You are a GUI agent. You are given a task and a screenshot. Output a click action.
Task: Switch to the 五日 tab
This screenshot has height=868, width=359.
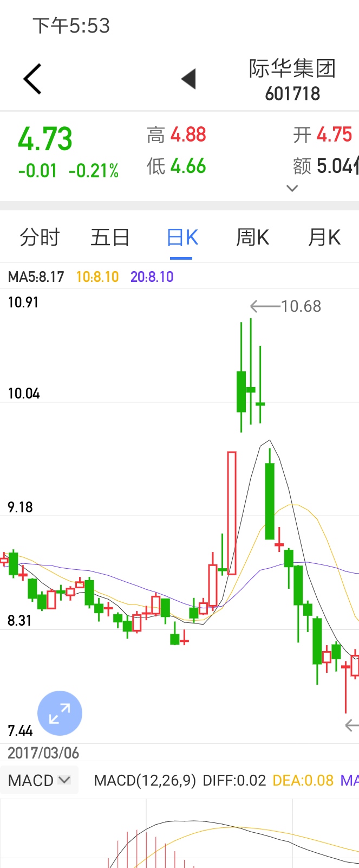[x=110, y=237]
